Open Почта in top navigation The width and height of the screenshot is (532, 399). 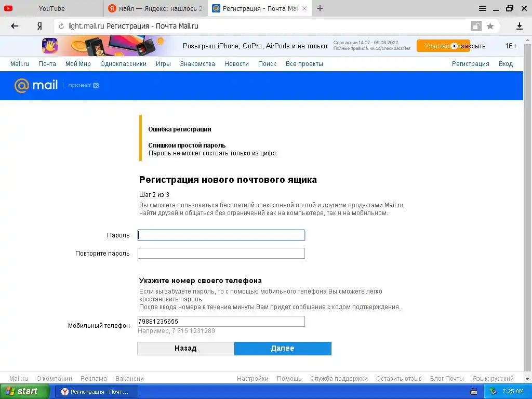click(47, 64)
